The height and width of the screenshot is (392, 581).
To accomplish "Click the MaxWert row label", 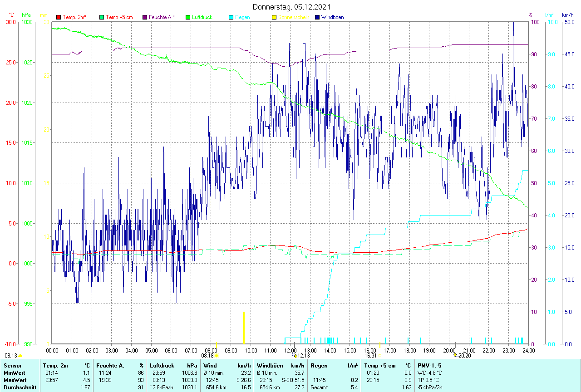I will point(15,380).
